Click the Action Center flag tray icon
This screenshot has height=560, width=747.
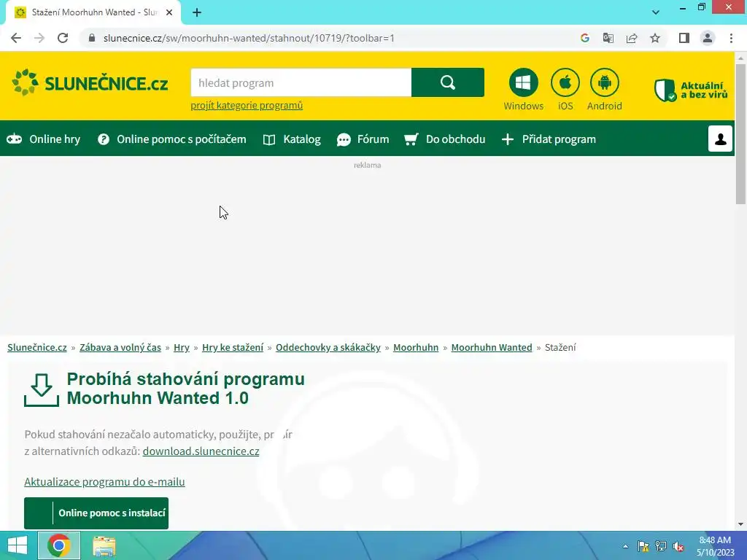(x=643, y=546)
